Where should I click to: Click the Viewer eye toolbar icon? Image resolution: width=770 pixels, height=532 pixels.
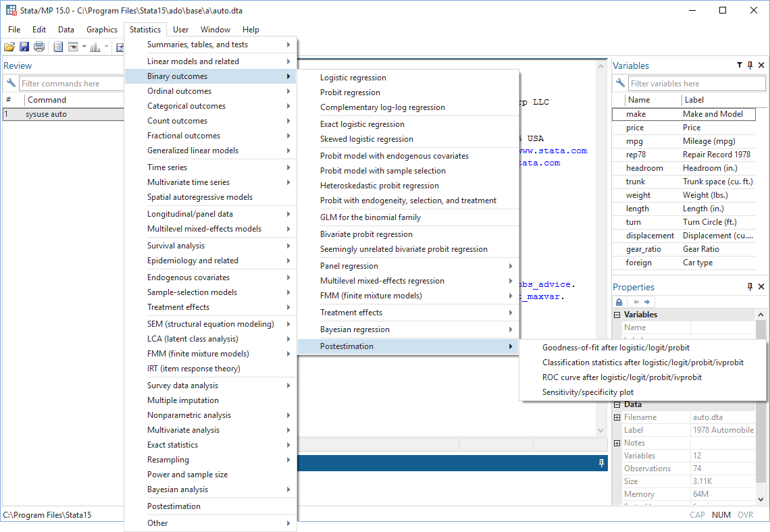click(x=73, y=47)
